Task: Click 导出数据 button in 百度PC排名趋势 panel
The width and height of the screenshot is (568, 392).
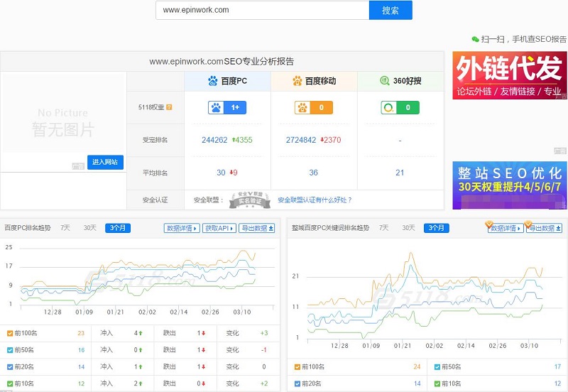Action: 257,228
